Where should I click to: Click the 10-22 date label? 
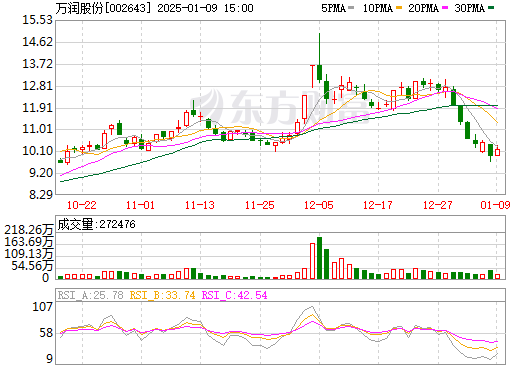coord(82,205)
